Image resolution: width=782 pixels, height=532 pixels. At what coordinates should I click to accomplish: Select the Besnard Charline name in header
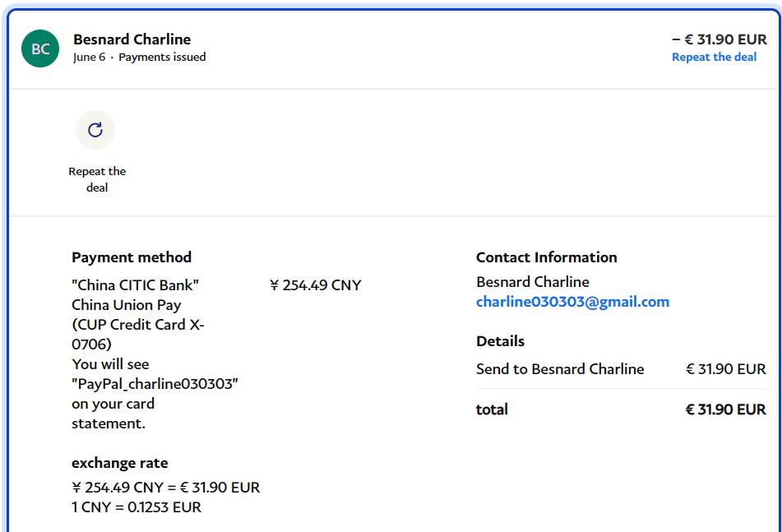click(132, 39)
